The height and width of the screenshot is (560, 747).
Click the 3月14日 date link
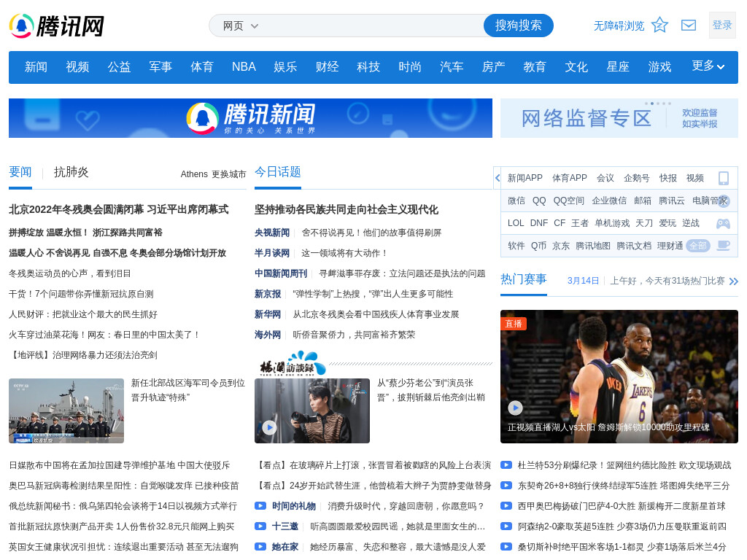pyautogui.click(x=583, y=281)
